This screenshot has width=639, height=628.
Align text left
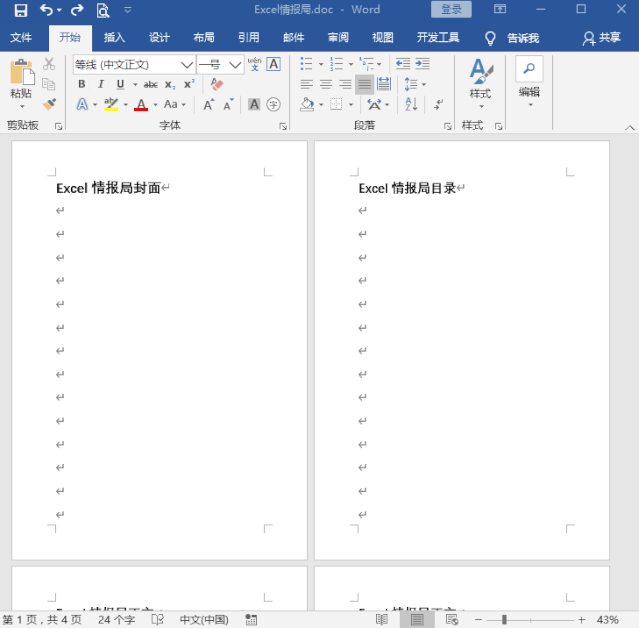(306, 84)
